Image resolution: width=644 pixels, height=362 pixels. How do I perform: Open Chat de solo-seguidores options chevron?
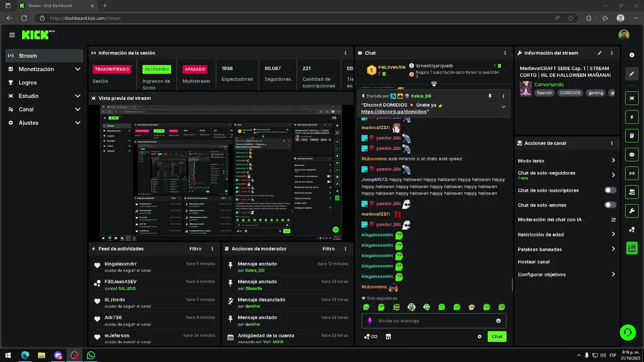tap(613, 175)
